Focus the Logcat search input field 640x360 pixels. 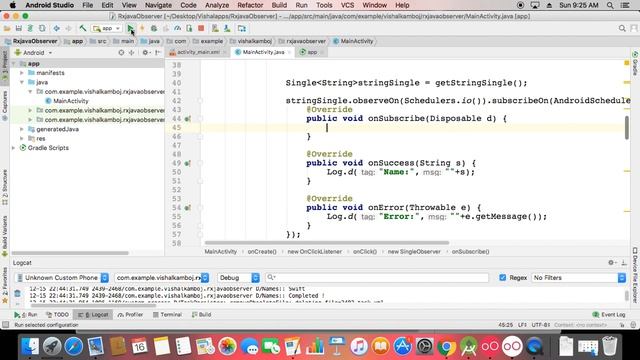[377, 278]
